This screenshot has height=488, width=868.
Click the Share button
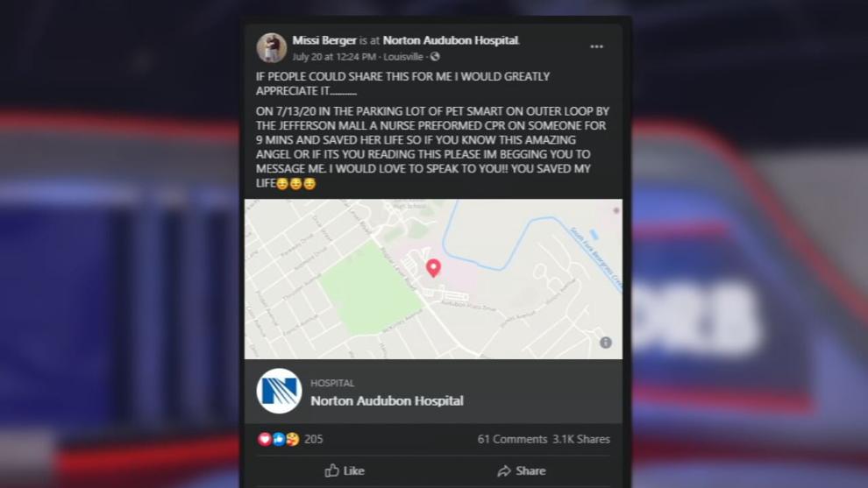click(522, 470)
